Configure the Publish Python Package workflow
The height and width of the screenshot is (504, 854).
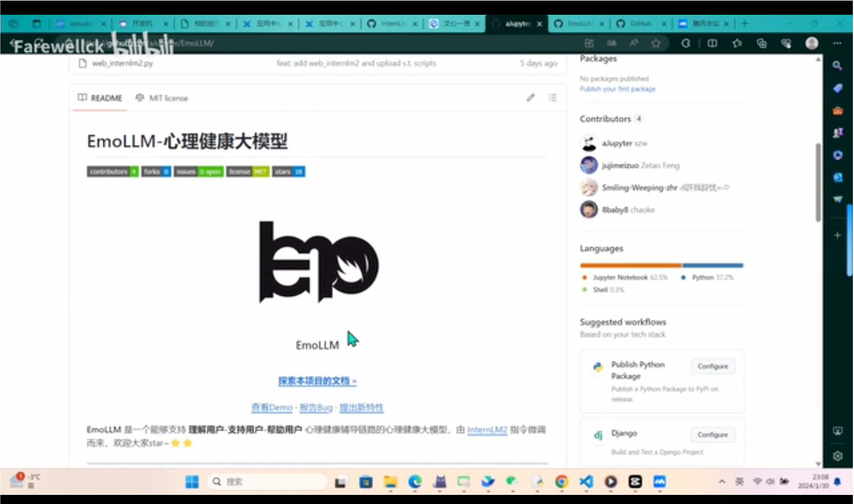pyautogui.click(x=713, y=366)
